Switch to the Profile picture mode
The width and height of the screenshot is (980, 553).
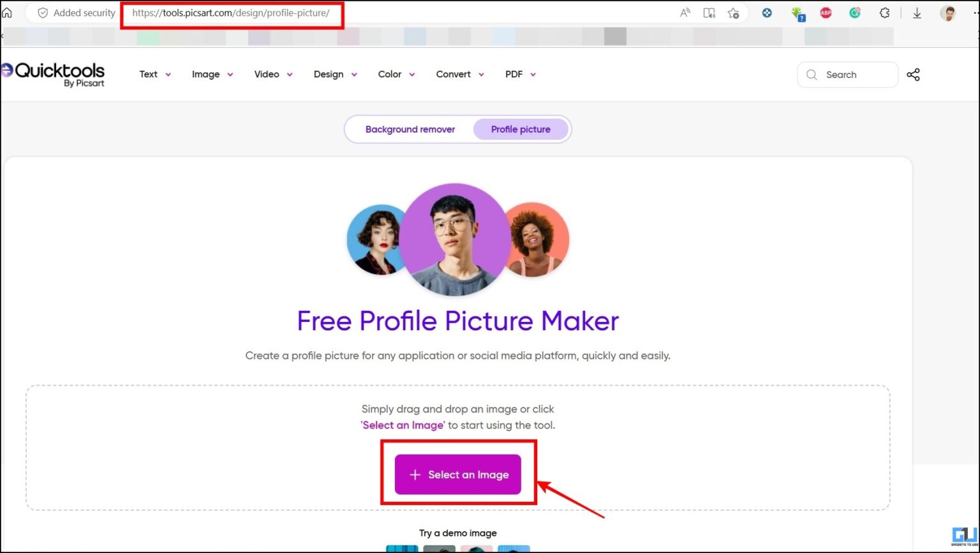(521, 129)
